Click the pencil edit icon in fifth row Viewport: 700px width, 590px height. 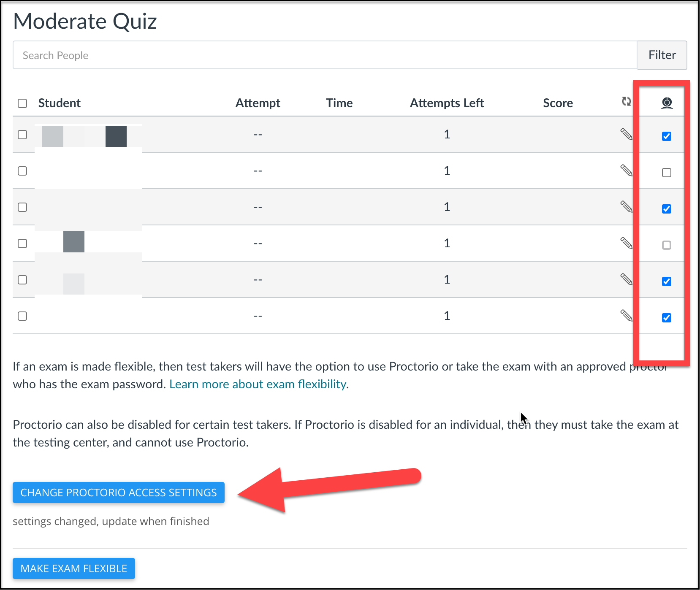pos(626,279)
